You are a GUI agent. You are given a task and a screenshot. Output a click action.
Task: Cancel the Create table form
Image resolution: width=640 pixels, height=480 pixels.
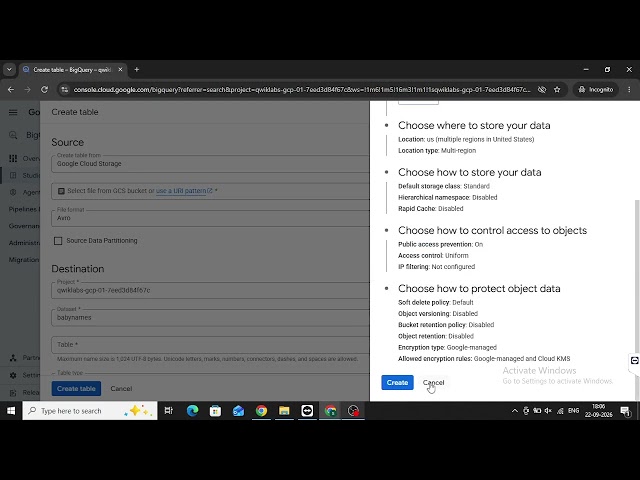tap(121, 389)
